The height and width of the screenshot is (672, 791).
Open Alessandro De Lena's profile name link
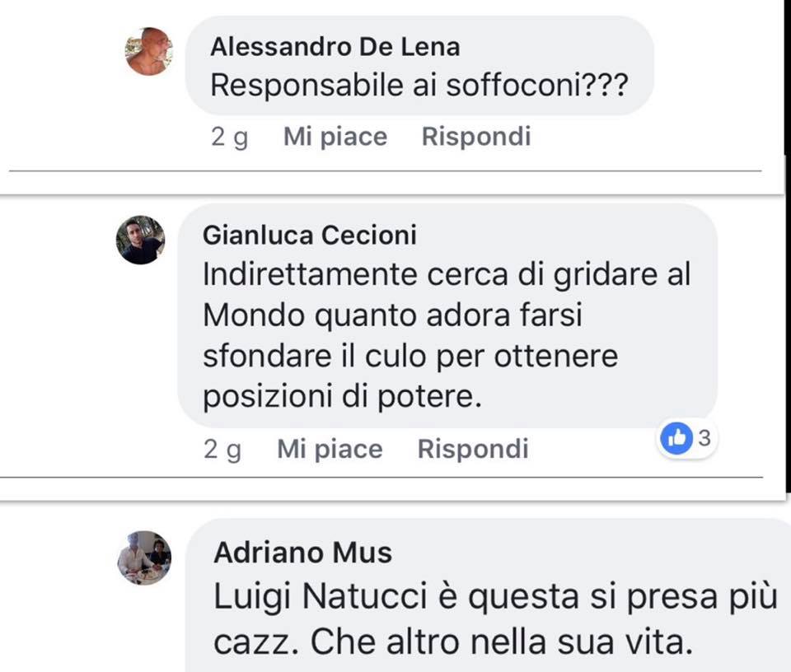click(335, 47)
